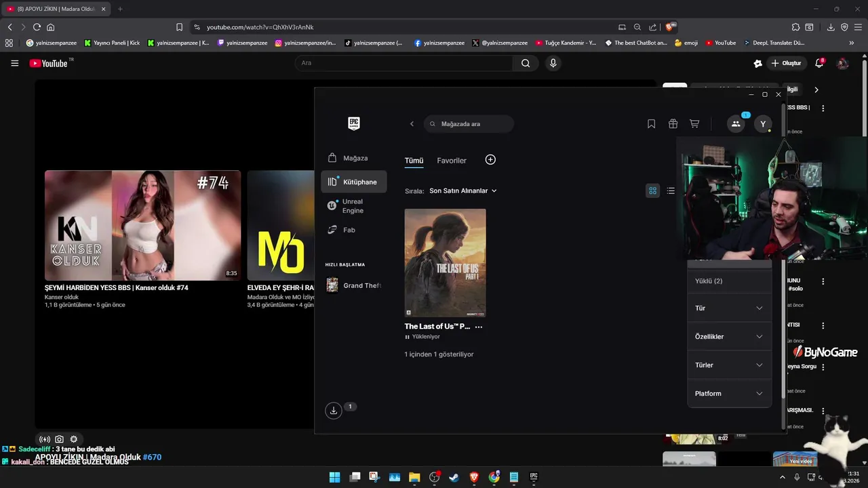Open Fab in Epic sidebar
The width and height of the screenshot is (868, 488).
coord(354,230)
